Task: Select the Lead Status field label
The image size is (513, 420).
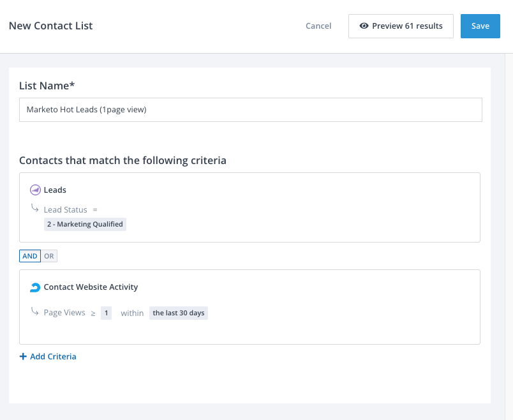Action: pyautogui.click(x=65, y=209)
